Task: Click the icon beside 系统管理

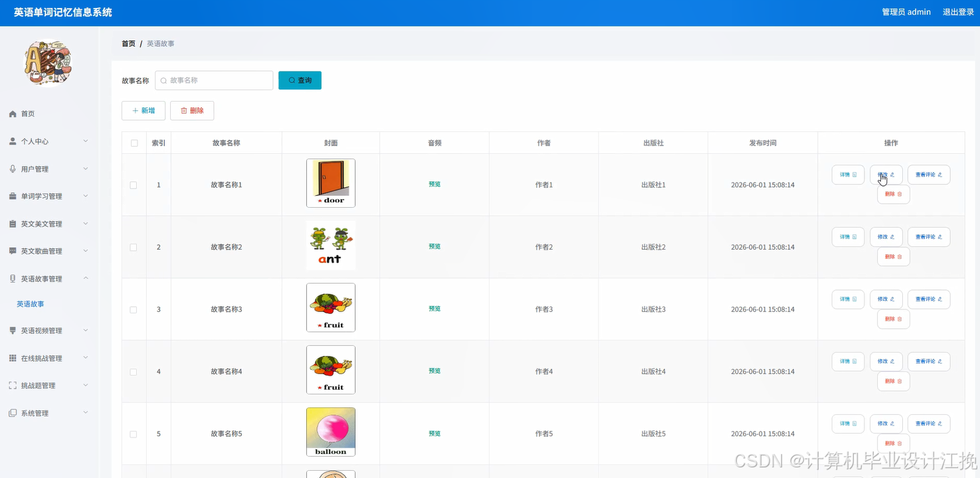Action: [x=13, y=413]
